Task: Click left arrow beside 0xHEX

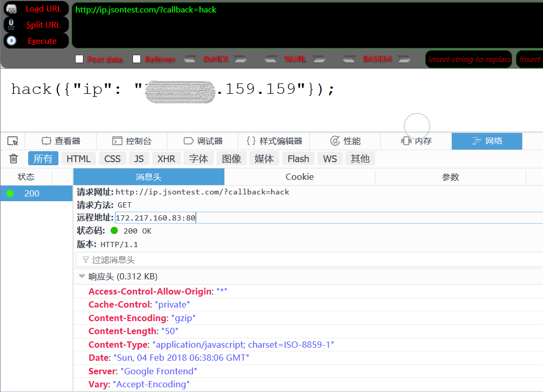Action: (190, 59)
